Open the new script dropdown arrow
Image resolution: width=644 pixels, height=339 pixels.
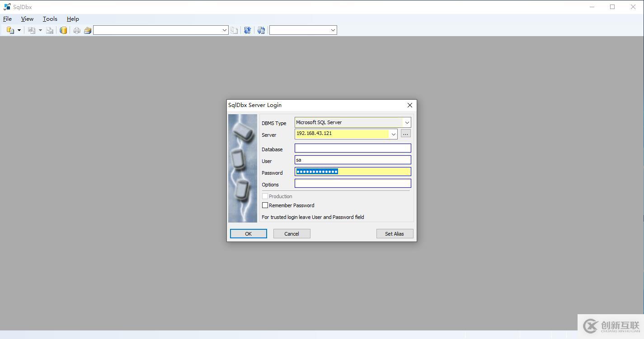(x=19, y=30)
